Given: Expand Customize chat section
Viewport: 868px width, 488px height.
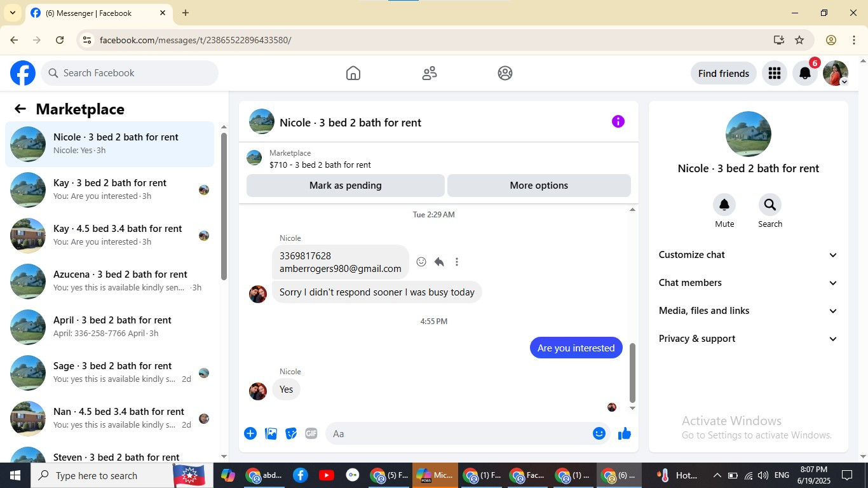Looking at the screenshot, I should (x=749, y=255).
